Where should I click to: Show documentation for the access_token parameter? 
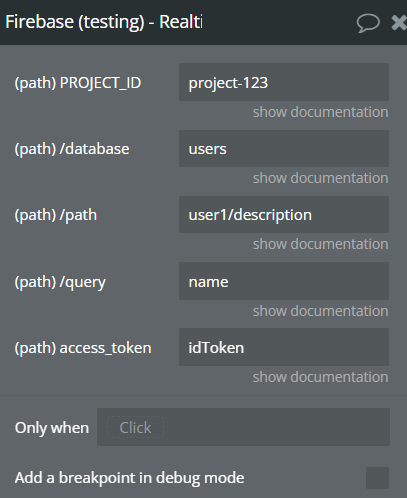pyautogui.click(x=320, y=377)
